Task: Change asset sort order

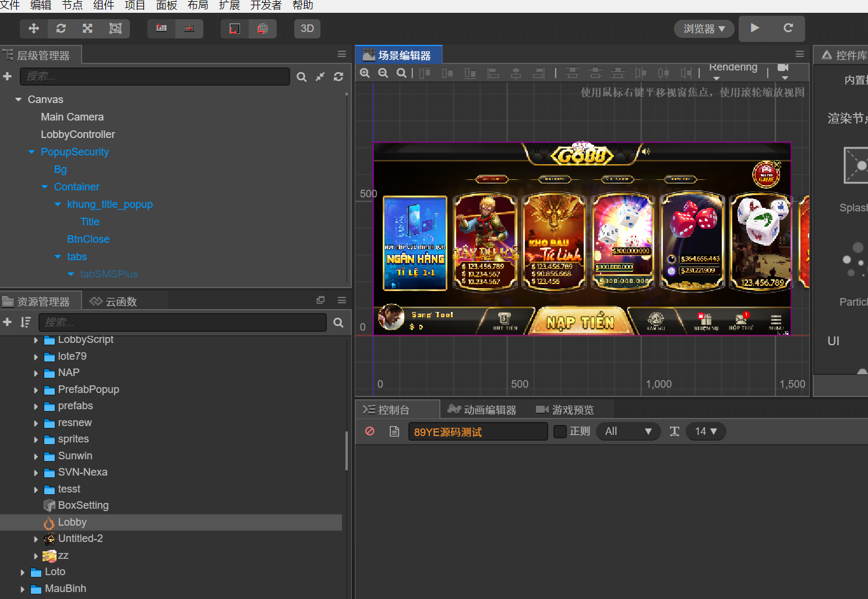Action: tap(26, 322)
